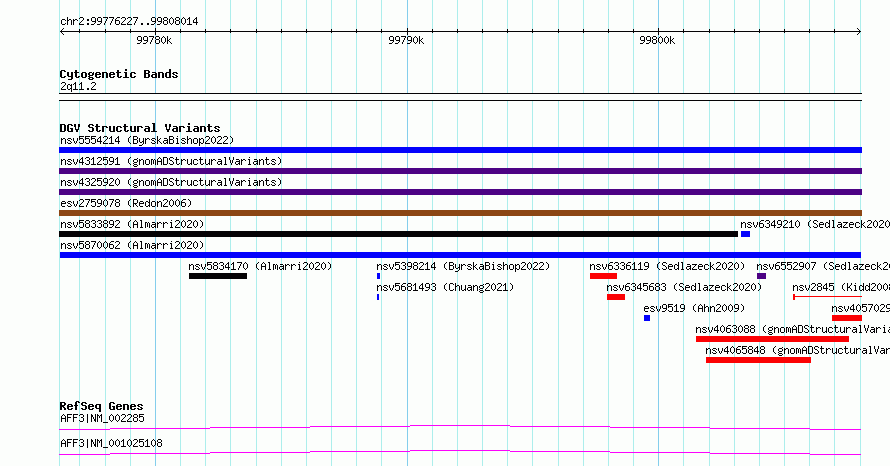Select the blue nsv5870062 variant bar
Screen dimensions: 890x466
[460, 255]
